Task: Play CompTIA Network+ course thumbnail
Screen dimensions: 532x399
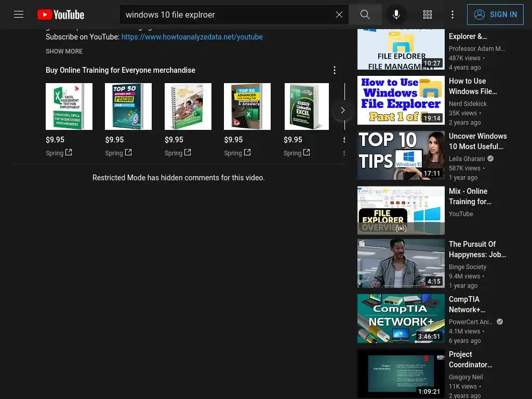Action: pos(401,318)
